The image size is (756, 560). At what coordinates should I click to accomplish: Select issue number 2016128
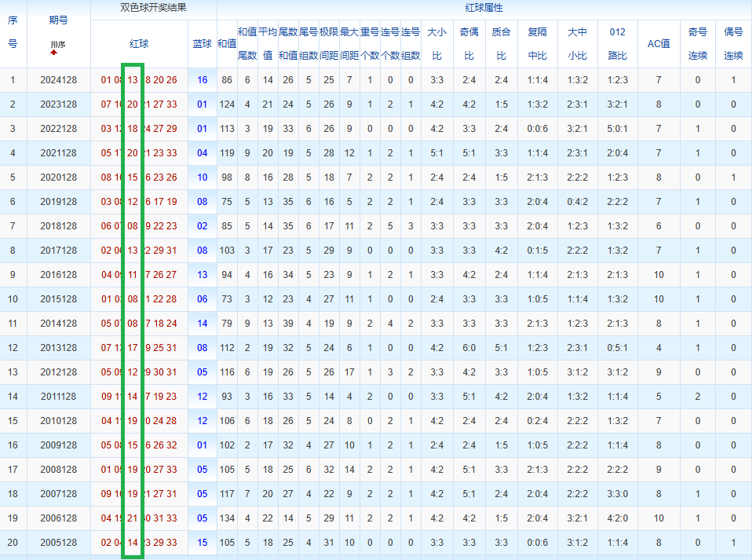pyautogui.click(x=58, y=275)
